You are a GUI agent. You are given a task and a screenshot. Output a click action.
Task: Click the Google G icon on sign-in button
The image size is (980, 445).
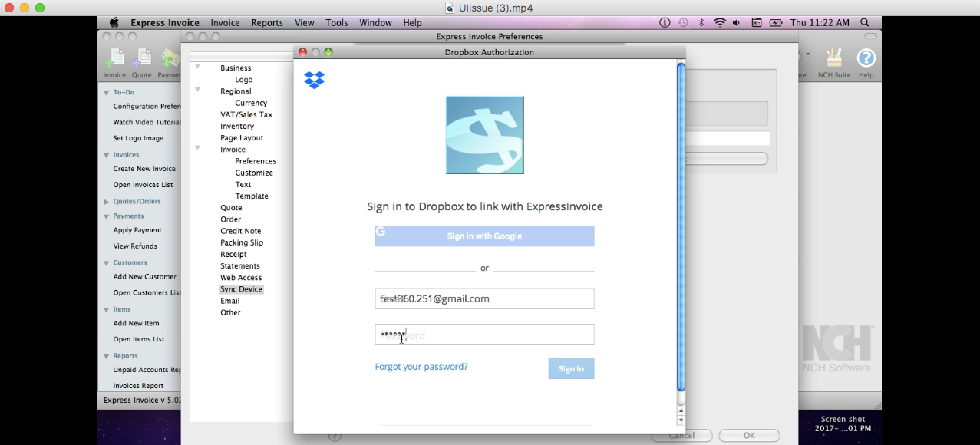(x=381, y=232)
